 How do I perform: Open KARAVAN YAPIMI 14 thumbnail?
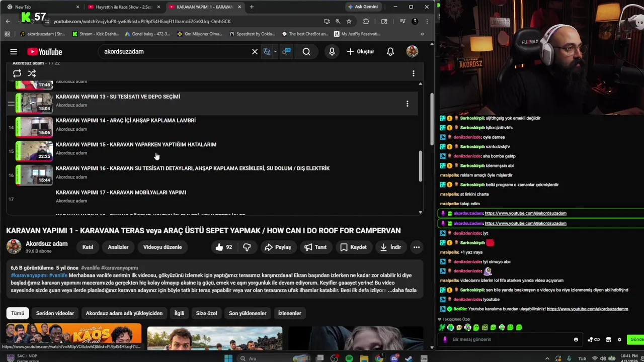(x=34, y=127)
